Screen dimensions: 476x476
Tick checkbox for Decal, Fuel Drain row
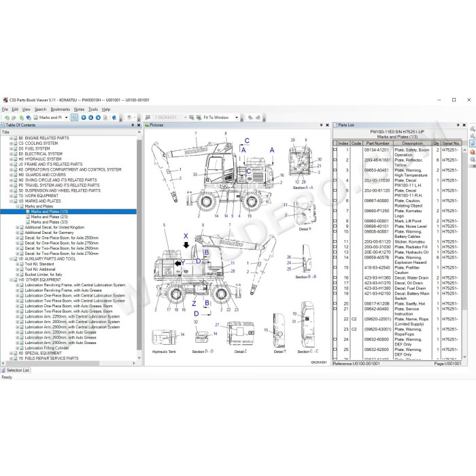pos(335,288)
